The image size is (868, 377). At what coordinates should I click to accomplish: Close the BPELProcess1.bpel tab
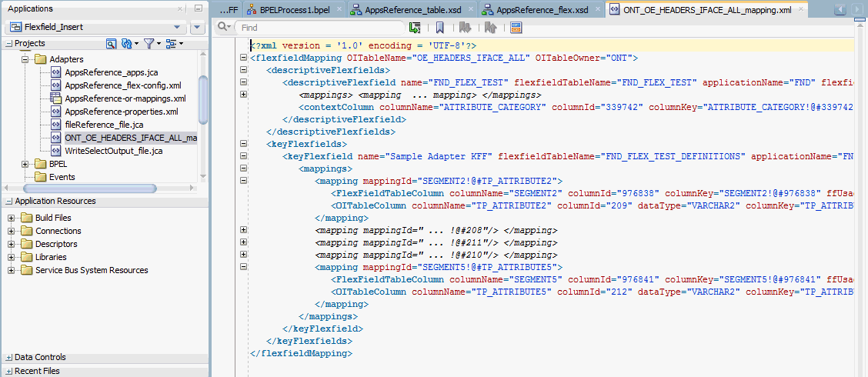tap(339, 9)
